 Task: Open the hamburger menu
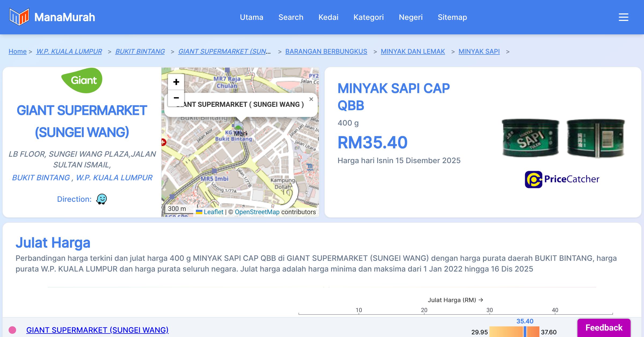[x=623, y=17]
